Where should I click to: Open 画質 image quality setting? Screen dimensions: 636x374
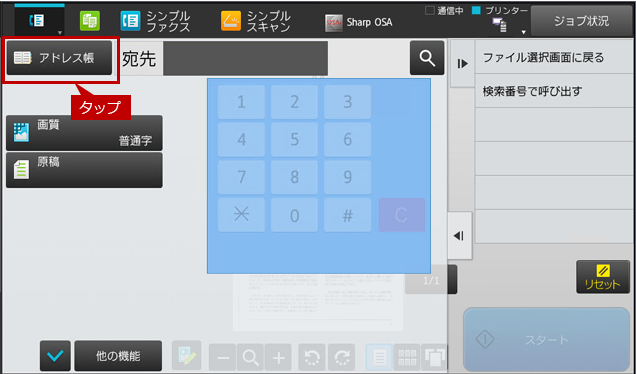click(84, 133)
